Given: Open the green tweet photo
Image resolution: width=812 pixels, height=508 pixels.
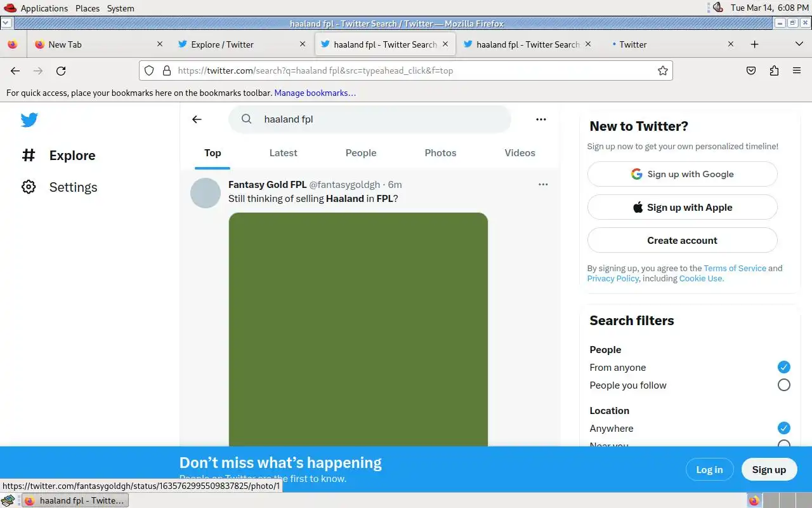Looking at the screenshot, I should pos(358,329).
